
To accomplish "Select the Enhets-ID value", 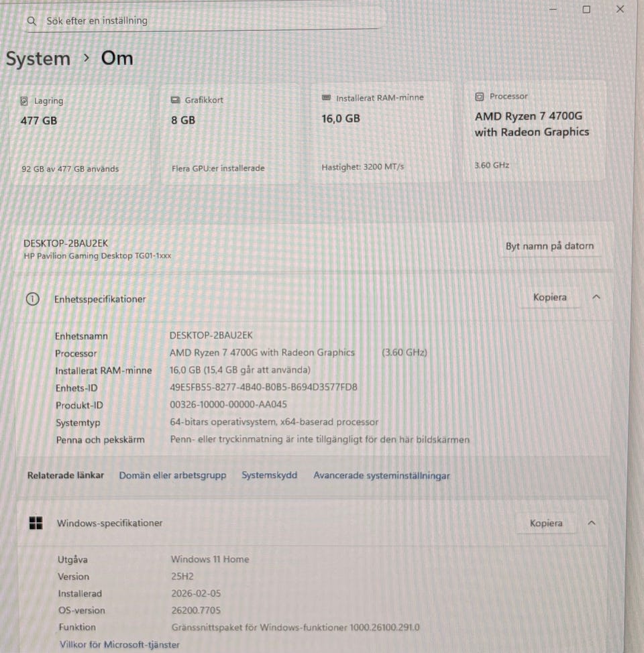I will [x=263, y=388].
